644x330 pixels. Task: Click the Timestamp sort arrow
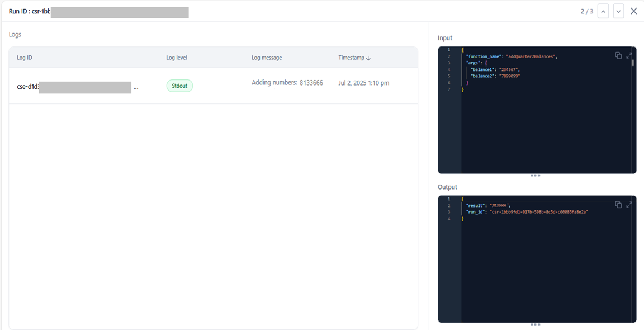[x=368, y=58]
